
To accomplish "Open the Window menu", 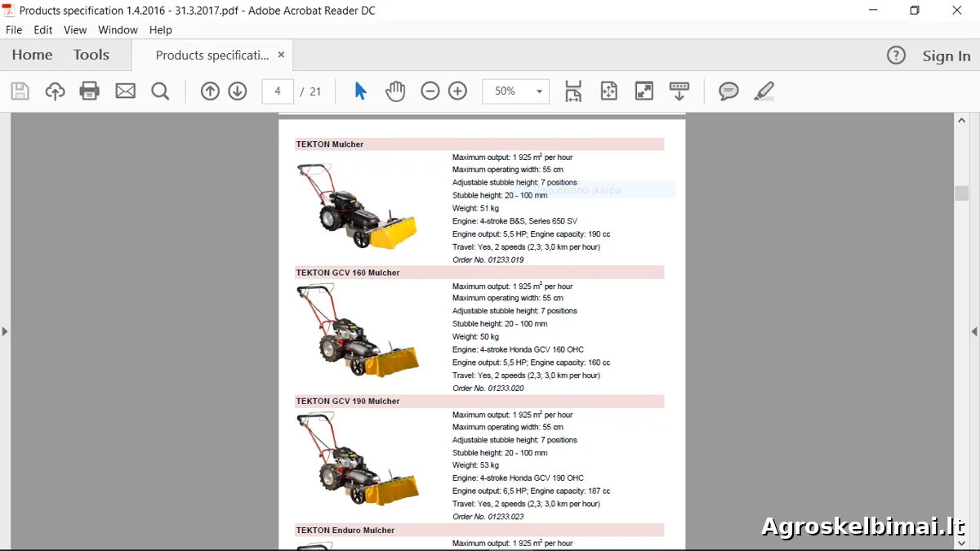I will [x=118, y=29].
